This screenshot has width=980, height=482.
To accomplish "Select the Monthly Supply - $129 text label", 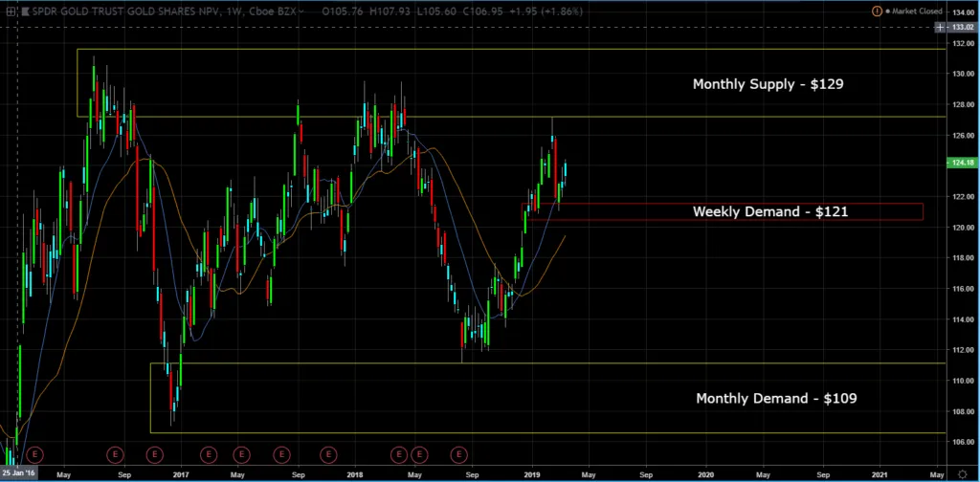I will coord(768,84).
